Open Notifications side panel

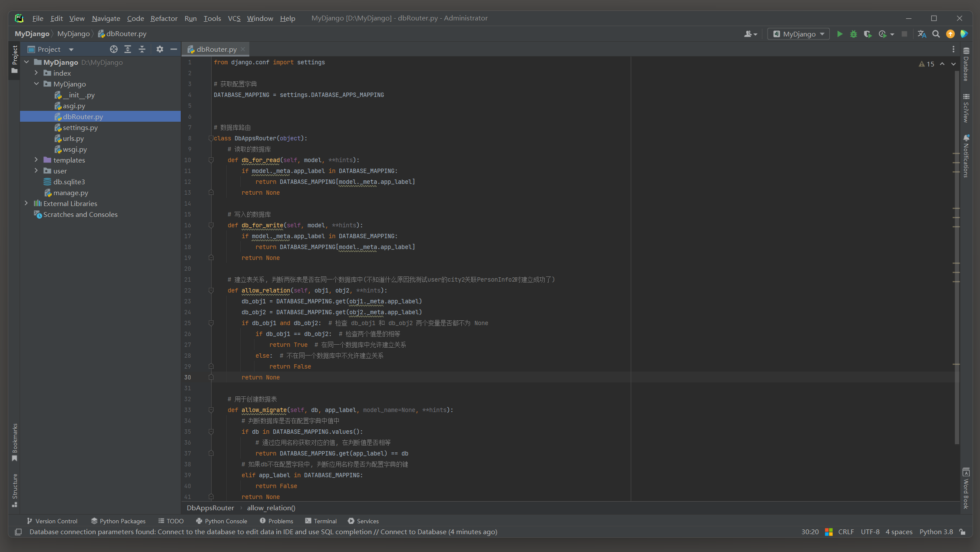(x=966, y=156)
